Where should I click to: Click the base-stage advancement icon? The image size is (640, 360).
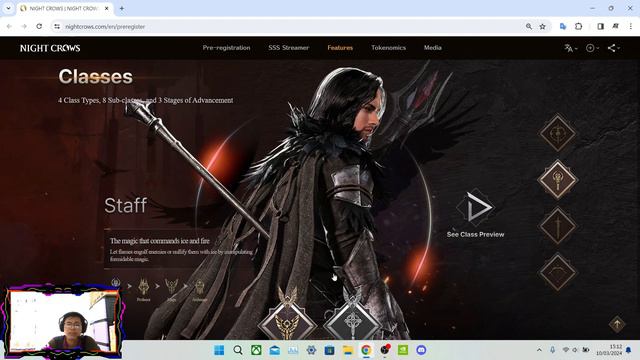[x=116, y=283]
